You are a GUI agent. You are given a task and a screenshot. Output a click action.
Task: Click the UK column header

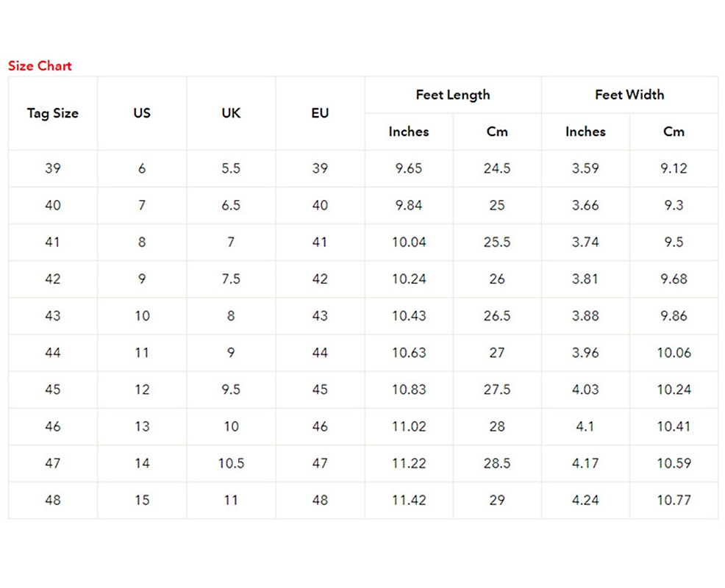click(231, 113)
